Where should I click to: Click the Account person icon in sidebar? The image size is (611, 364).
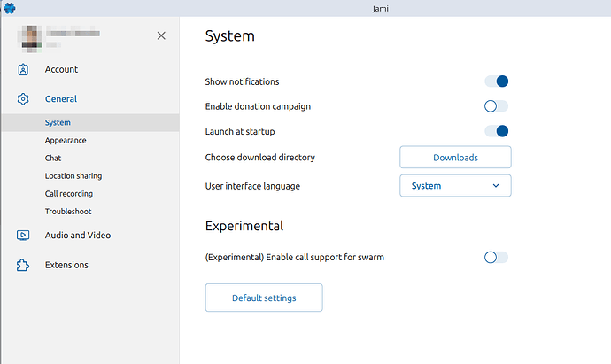(24, 69)
